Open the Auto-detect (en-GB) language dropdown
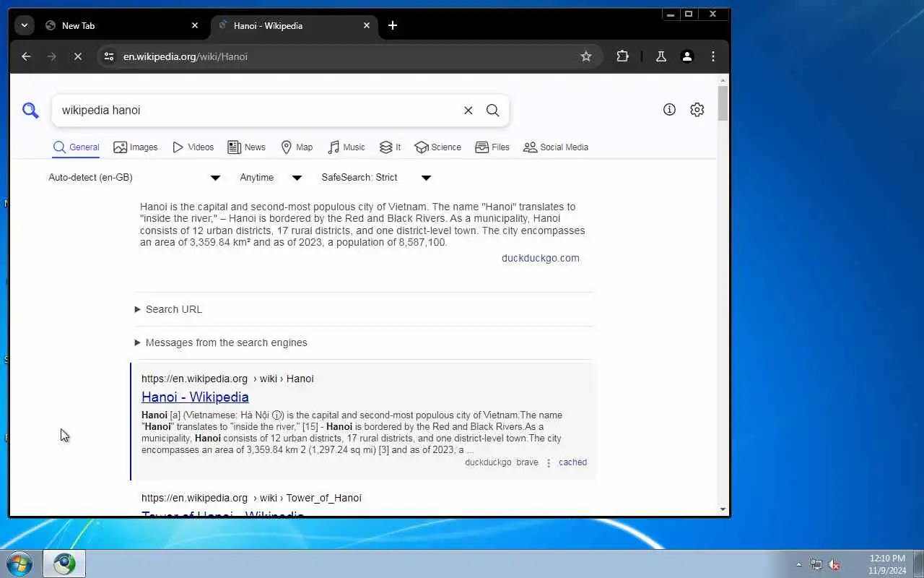Image resolution: width=924 pixels, height=578 pixels. 134,178
